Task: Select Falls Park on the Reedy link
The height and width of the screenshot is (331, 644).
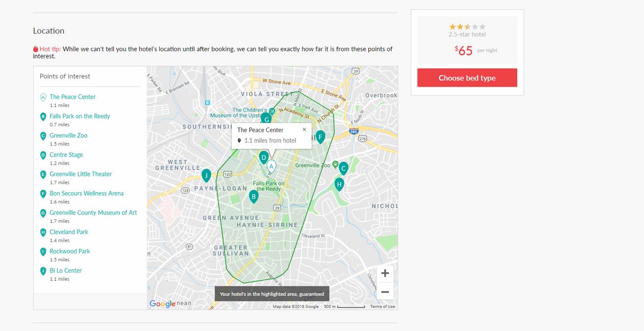Action: 80,116
